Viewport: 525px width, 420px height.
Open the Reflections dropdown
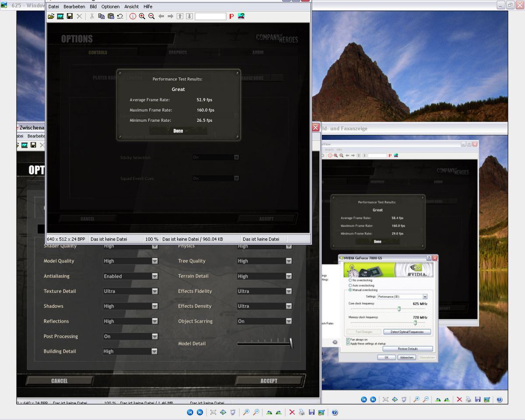click(130, 321)
